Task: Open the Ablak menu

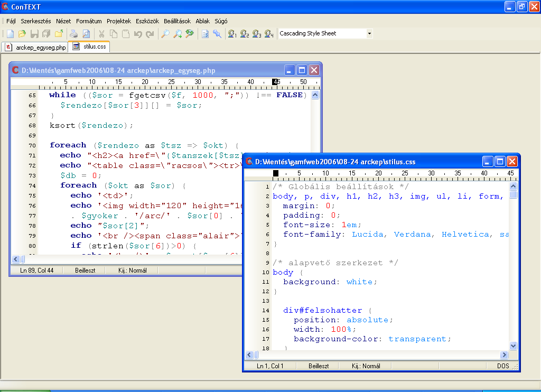Action: 202,21
